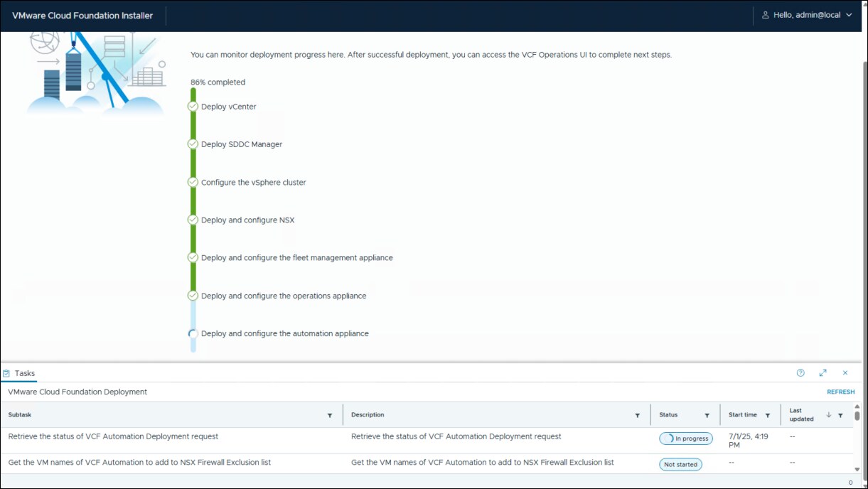Click 'Deploy and configure the automation appliance' label
The height and width of the screenshot is (489, 868).
(x=285, y=333)
